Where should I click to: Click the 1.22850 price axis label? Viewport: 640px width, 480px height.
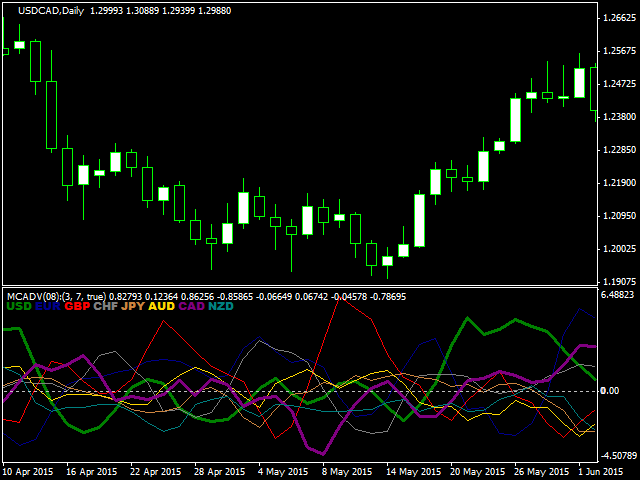click(x=619, y=150)
